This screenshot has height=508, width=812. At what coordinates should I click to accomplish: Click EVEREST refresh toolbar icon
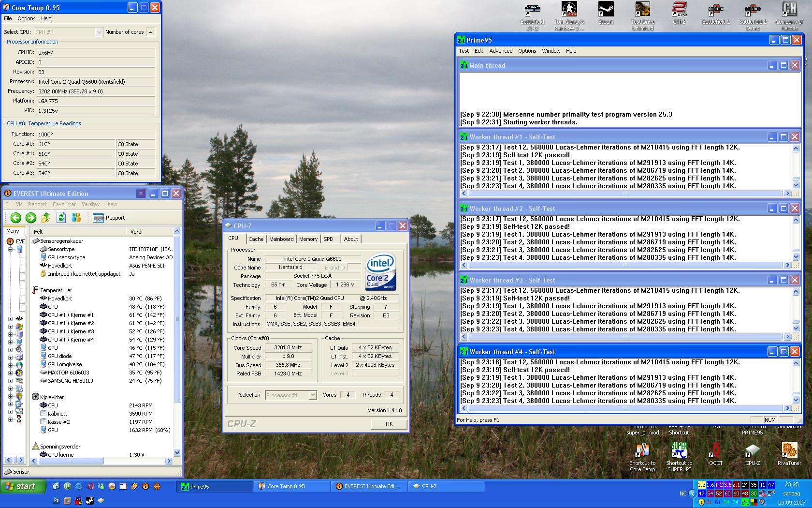(x=61, y=218)
